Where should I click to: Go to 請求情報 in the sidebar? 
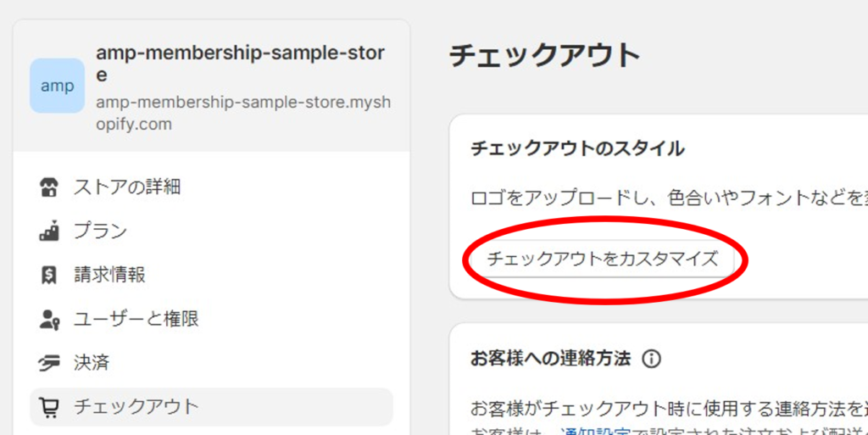pos(109,276)
